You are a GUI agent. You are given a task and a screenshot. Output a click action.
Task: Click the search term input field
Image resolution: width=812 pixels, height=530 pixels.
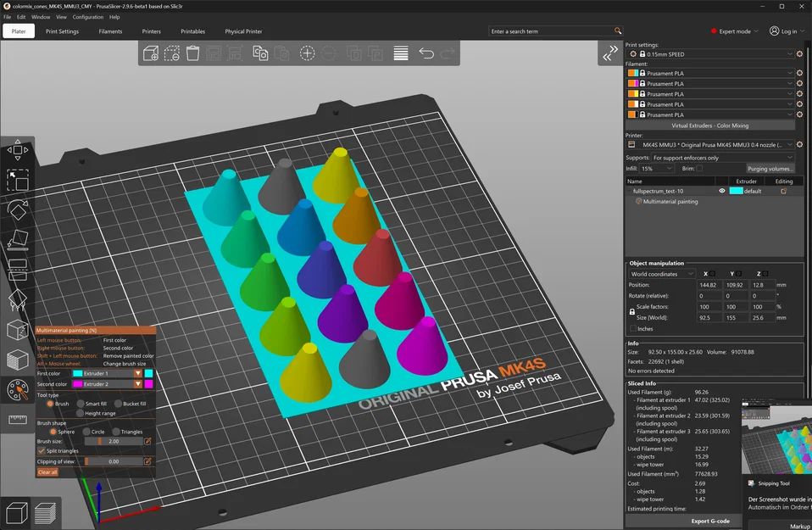tap(551, 31)
